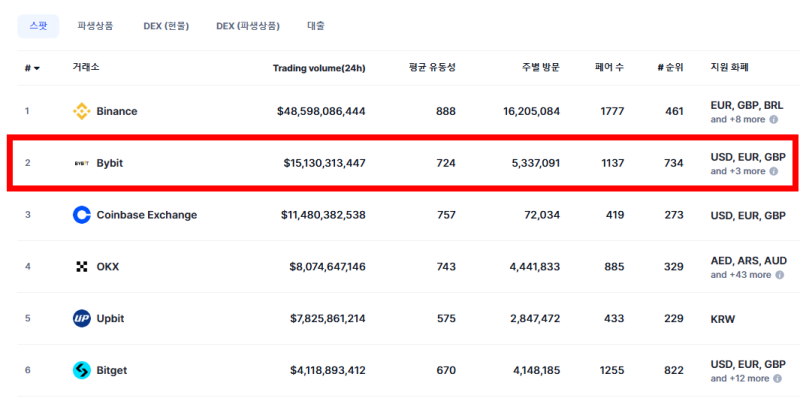
Task: Expand OKX's 'and +43 more' currencies
Action: pyautogui.click(x=741, y=275)
